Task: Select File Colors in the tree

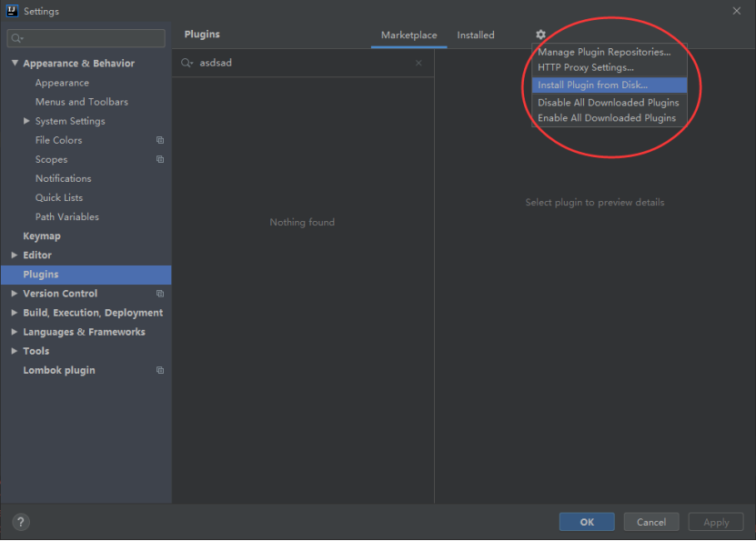Action: point(58,140)
